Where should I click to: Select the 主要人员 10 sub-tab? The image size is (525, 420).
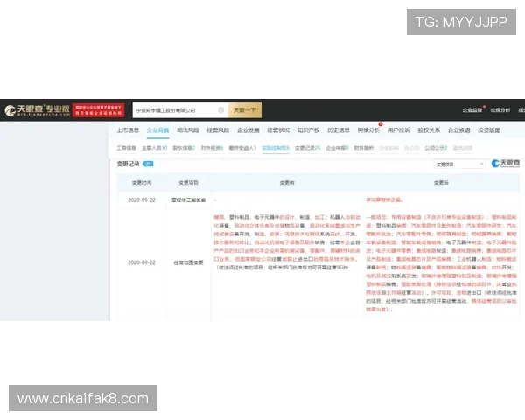tap(154, 148)
